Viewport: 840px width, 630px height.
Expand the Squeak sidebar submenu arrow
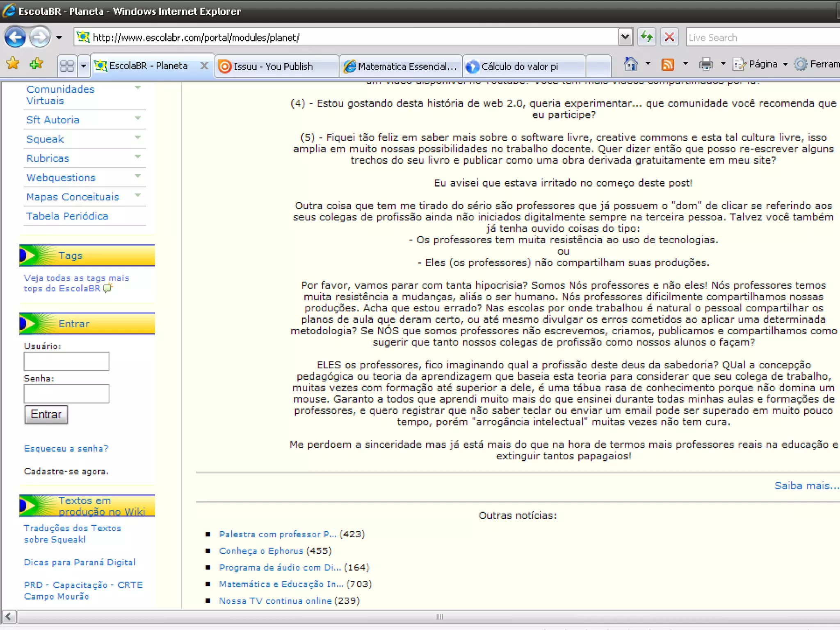[138, 138]
